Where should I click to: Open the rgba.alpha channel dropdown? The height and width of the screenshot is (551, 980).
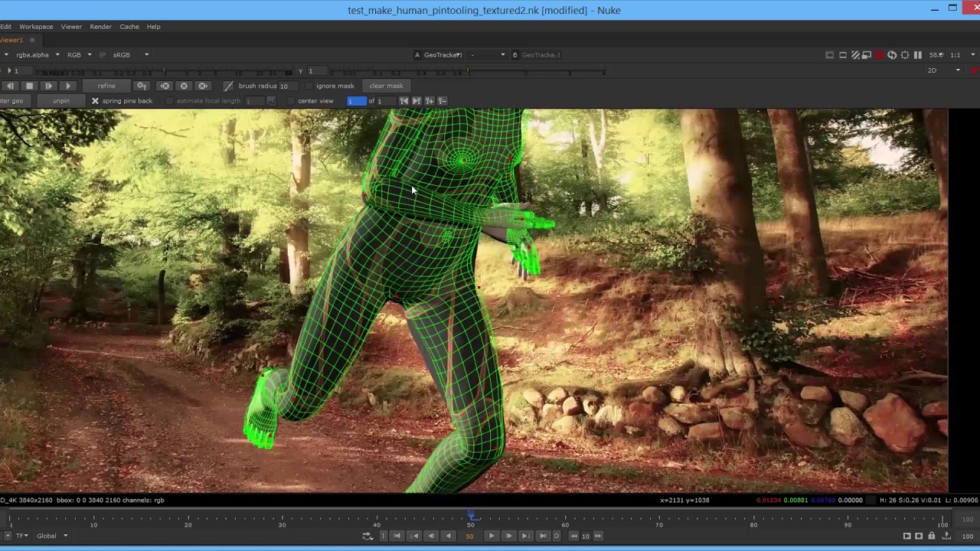(x=36, y=55)
